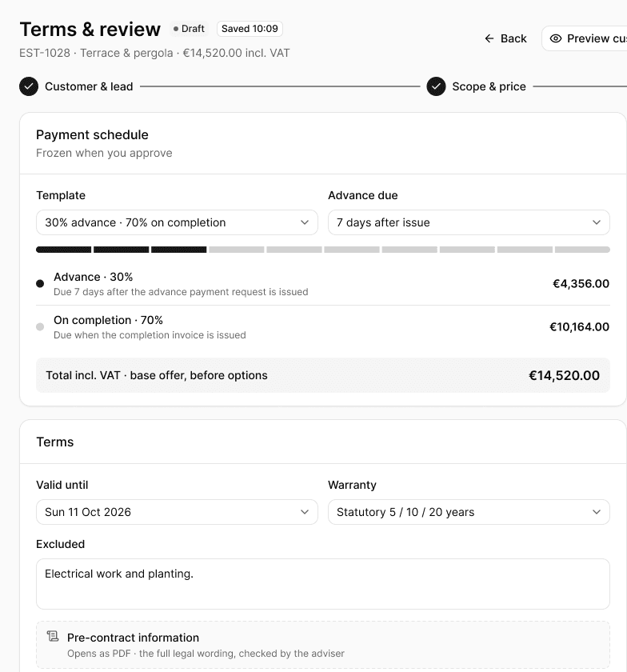
Task: Click the Excluded text field
Action: (323, 584)
